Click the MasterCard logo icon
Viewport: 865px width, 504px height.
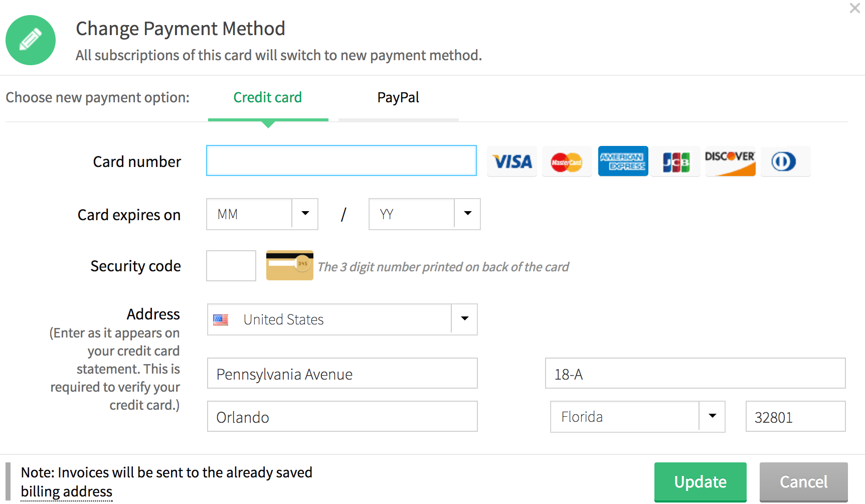point(567,161)
